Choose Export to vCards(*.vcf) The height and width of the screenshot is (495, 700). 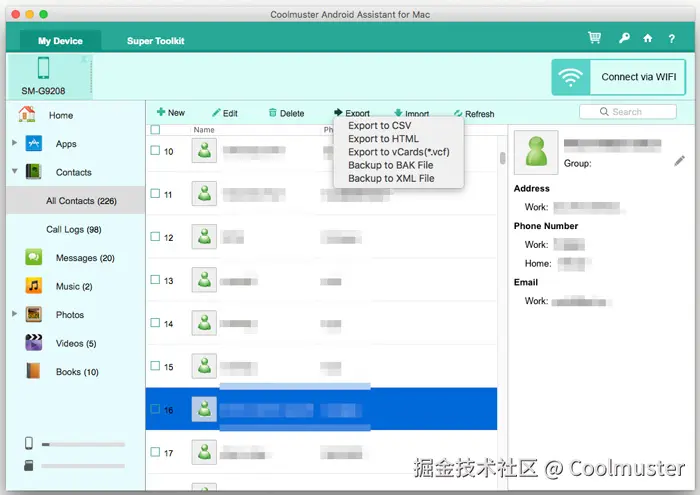click(399, 152)
